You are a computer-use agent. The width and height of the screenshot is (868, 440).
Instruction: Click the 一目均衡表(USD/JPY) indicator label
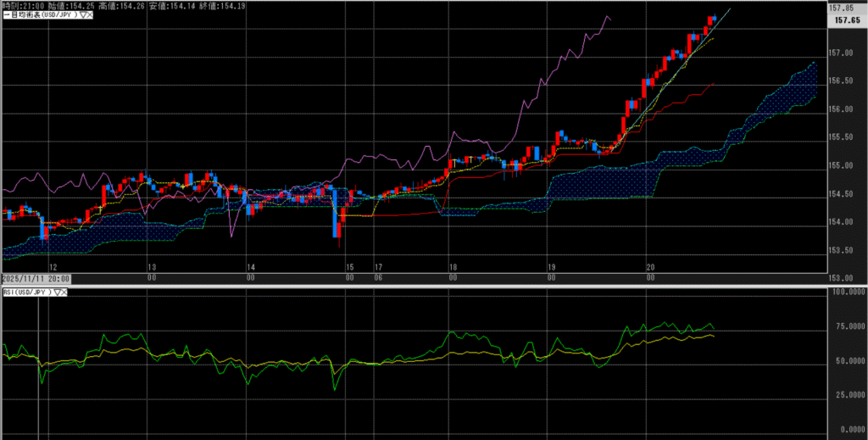(42, 14)
